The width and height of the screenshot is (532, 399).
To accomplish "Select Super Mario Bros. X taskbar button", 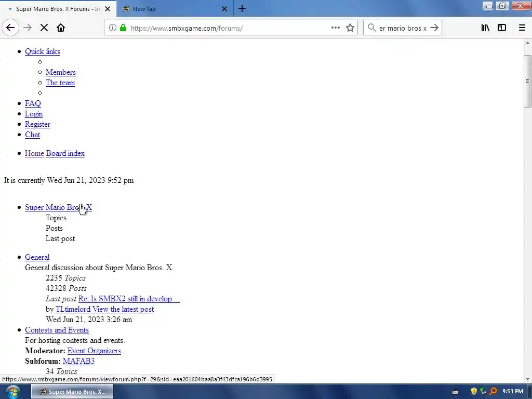I will tap(72, 392).
